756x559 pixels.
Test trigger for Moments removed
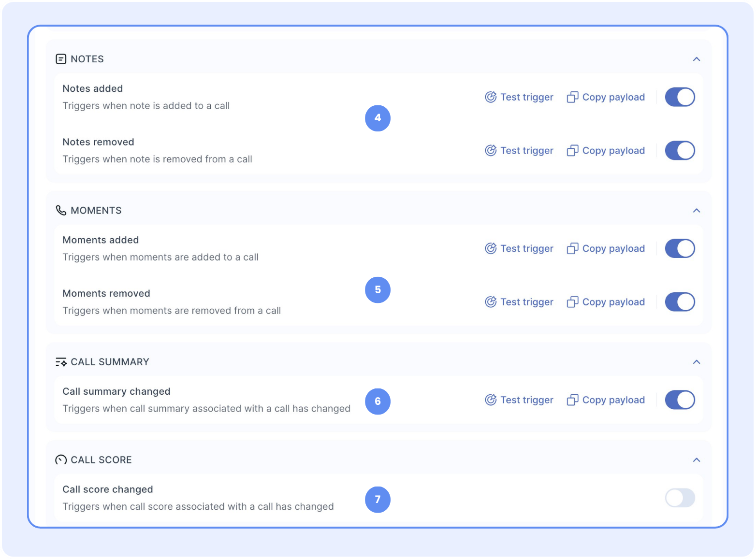click(519, 302)
